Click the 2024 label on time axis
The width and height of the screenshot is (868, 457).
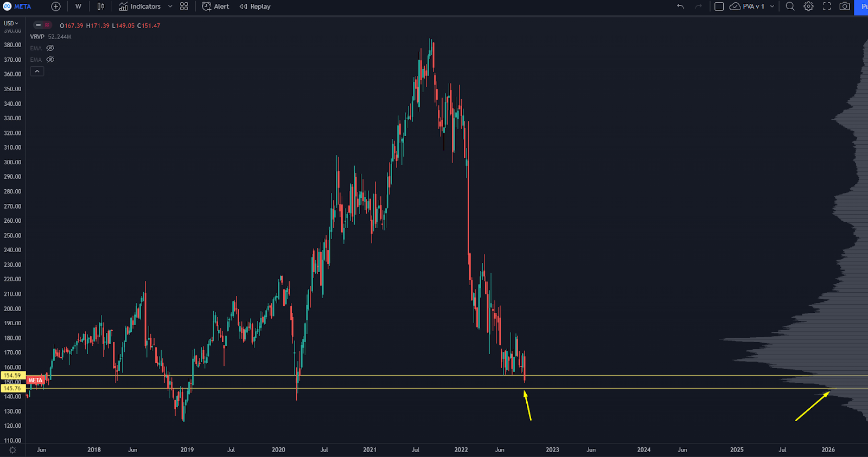(x=644, y=449)
